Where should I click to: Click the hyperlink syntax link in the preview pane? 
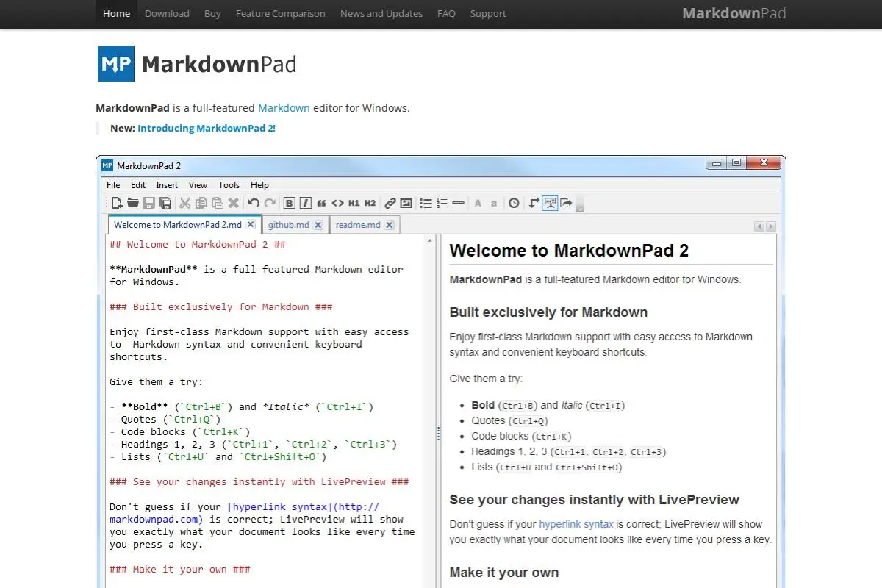[576, 524]
